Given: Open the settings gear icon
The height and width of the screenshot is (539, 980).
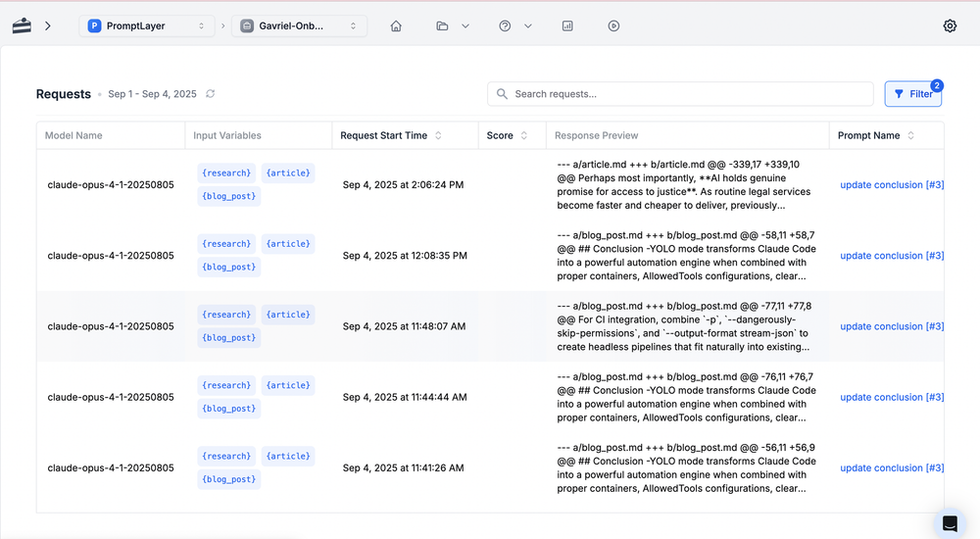Looking at the screenshot, I should point(949,26).
